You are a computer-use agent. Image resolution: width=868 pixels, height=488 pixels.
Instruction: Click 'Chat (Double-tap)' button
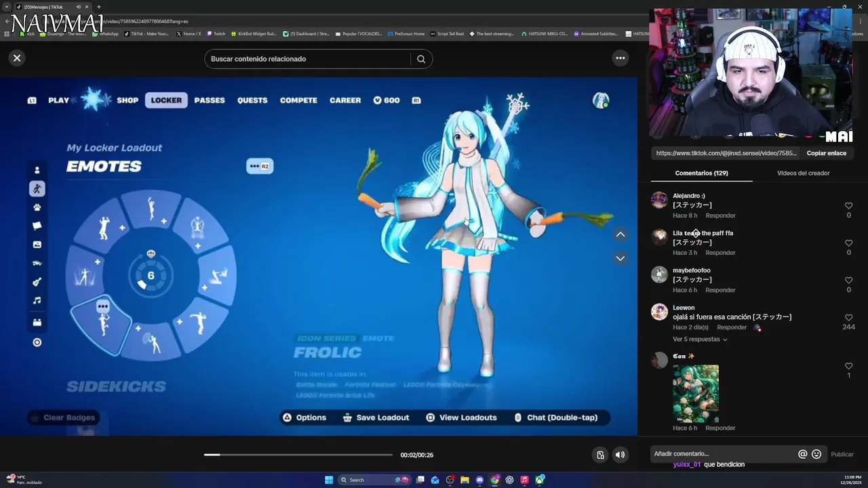pos(557,418)
